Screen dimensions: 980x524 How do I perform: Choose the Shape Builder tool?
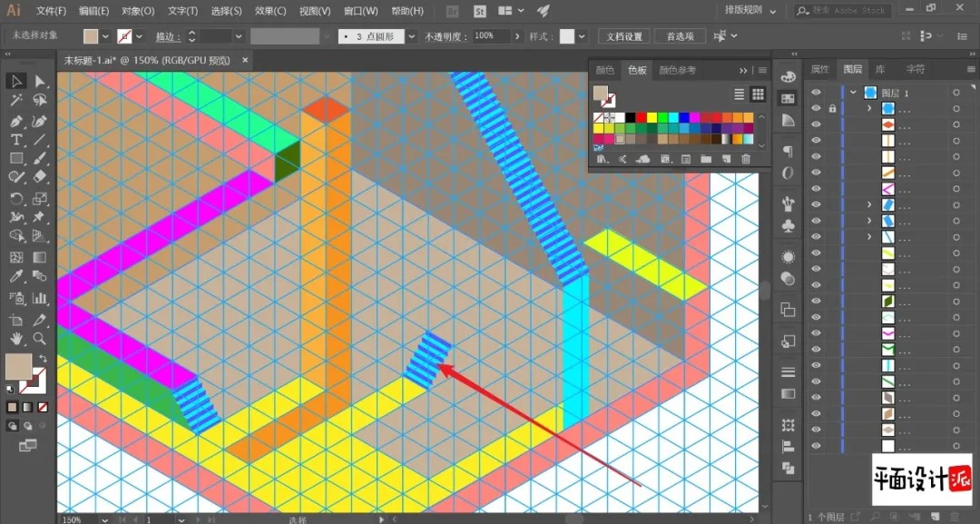16,236
